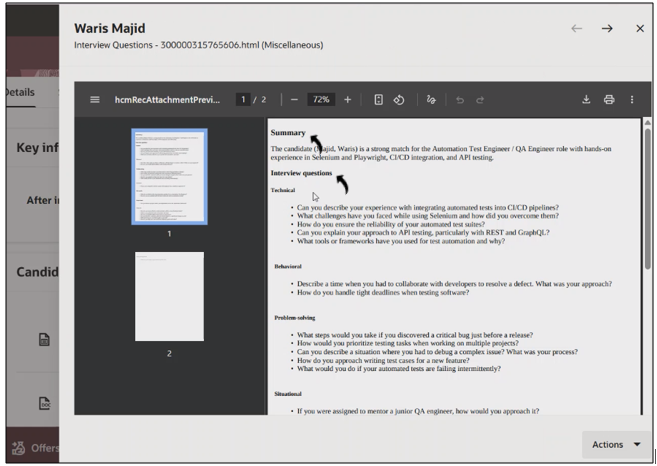Select the draw annotation tool

point(432,100)
